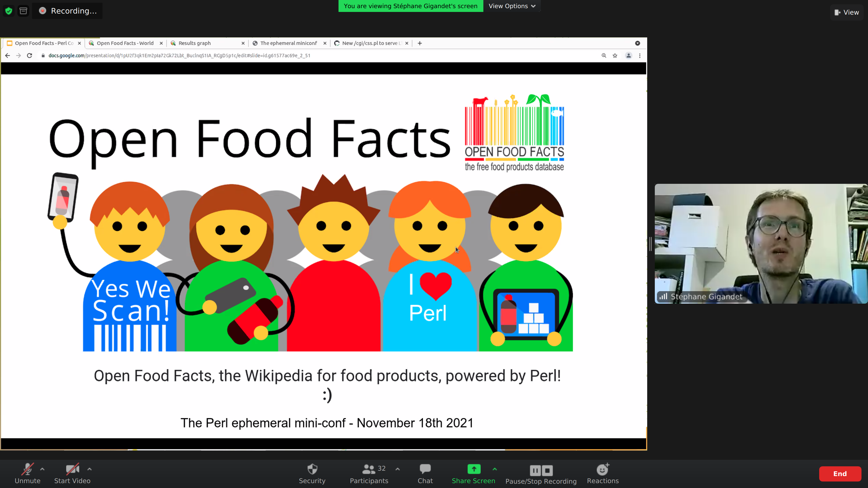Click the 'I love Perl' character
The image size is (868, 488).
(x=430, y=266)
